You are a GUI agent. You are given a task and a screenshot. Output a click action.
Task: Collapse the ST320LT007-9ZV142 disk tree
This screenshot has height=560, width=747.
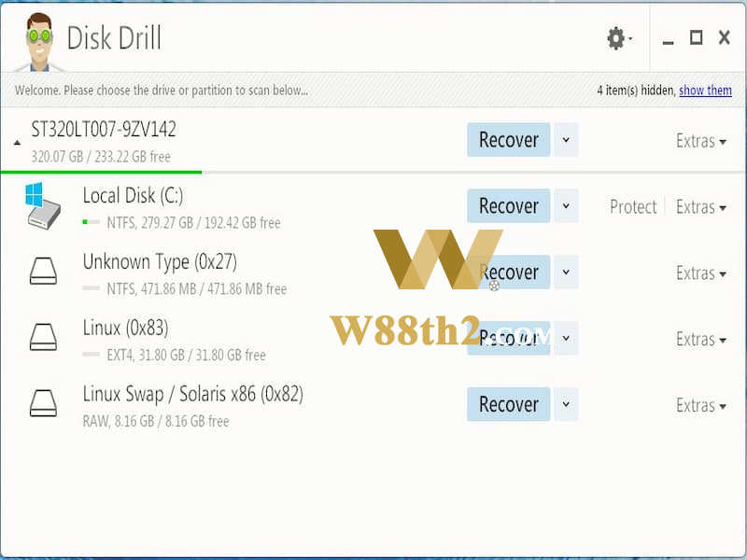click(17, 143)
